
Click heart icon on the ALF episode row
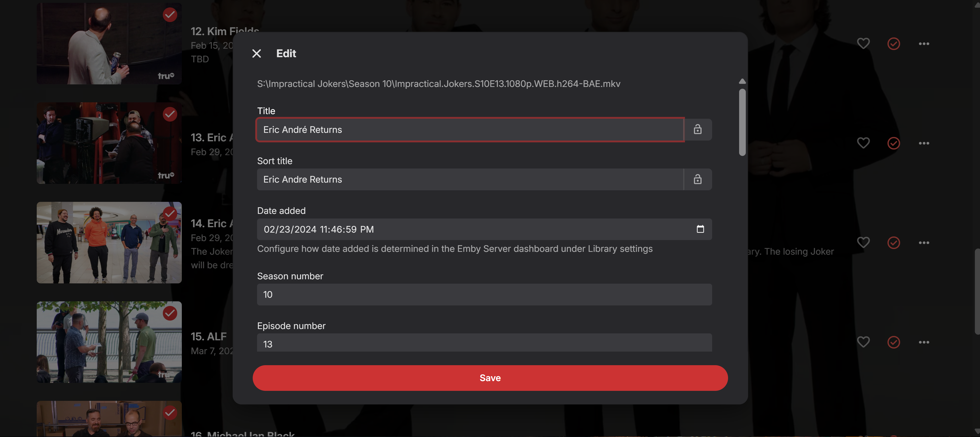click(863, 342)
